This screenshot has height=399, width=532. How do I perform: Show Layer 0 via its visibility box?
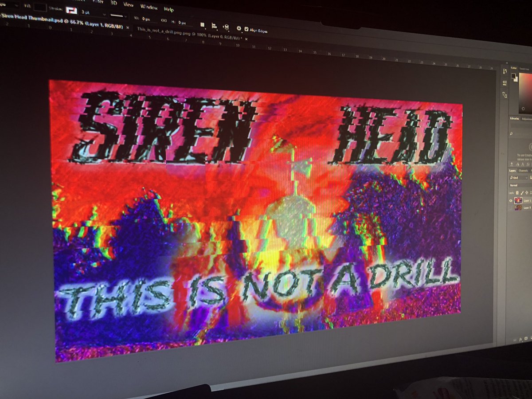[x=511, y=207]
